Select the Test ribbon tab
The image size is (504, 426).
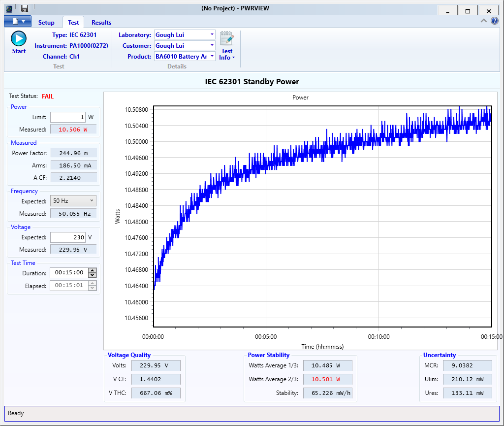coord(73,23)
